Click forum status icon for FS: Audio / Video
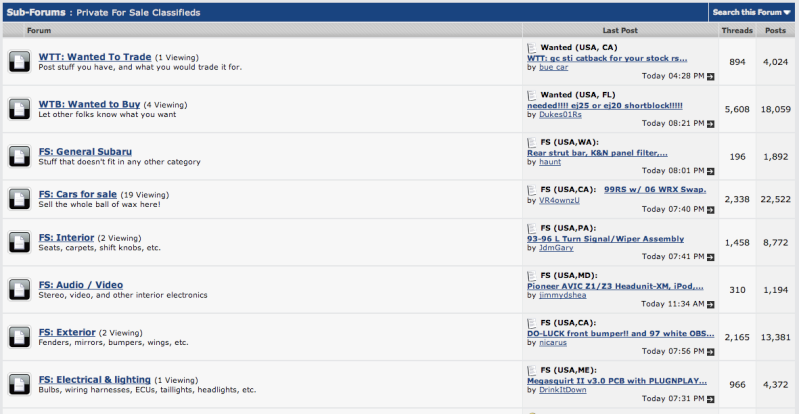This screenshot has height=414, width=799. [x=19, y=290]
